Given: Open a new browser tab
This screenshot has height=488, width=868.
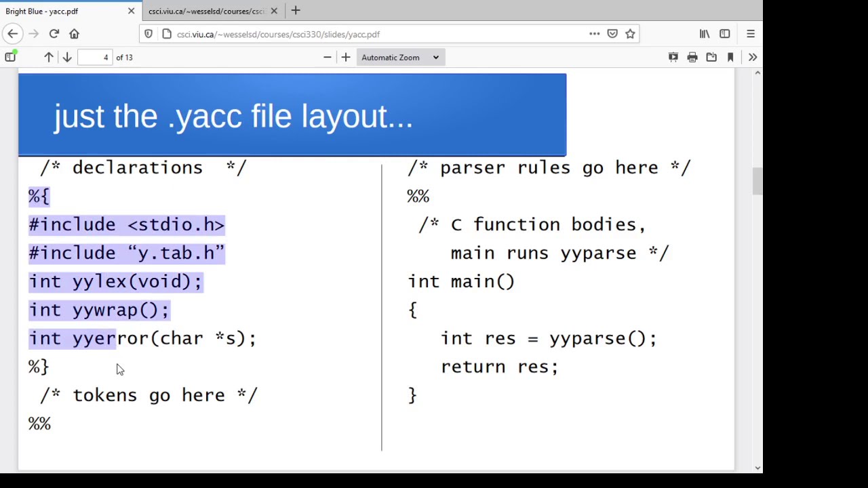Looking at the screenshot, I should tap(296, 11).
